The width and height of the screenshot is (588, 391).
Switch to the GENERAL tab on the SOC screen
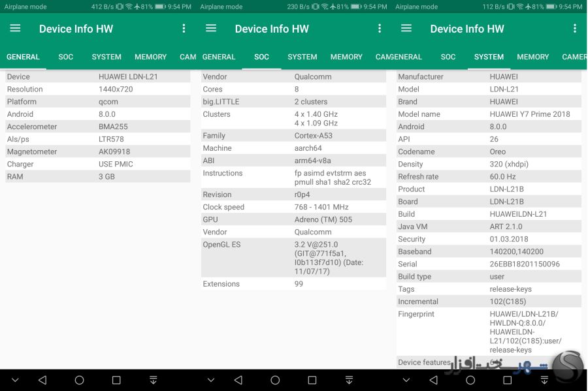tap(219, 57)
